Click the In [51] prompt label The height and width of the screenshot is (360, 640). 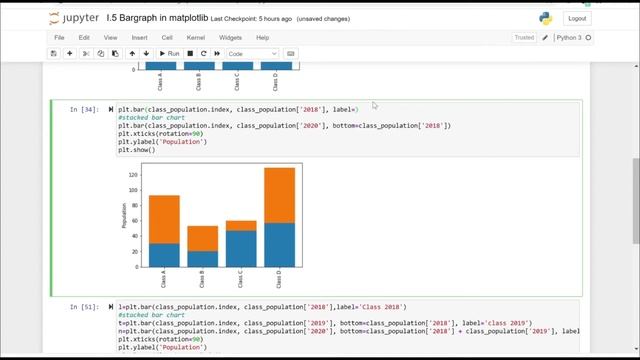[84, 307]
